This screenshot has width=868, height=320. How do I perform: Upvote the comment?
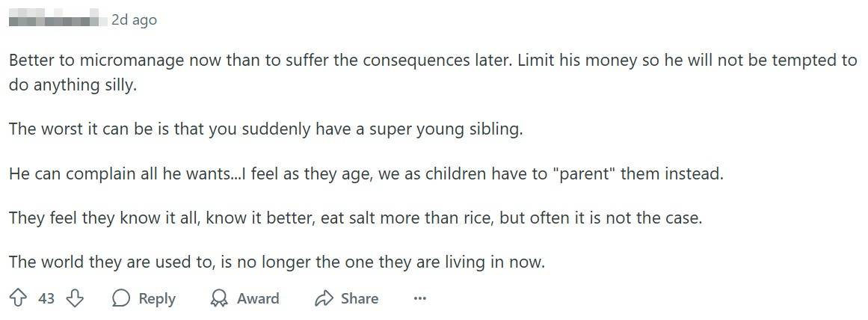point(18,298)
